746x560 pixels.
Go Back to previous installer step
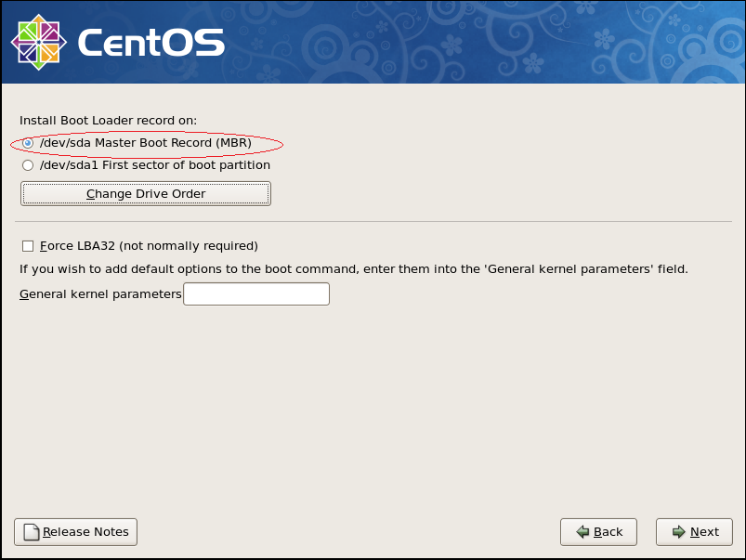[x=598, y=532]
